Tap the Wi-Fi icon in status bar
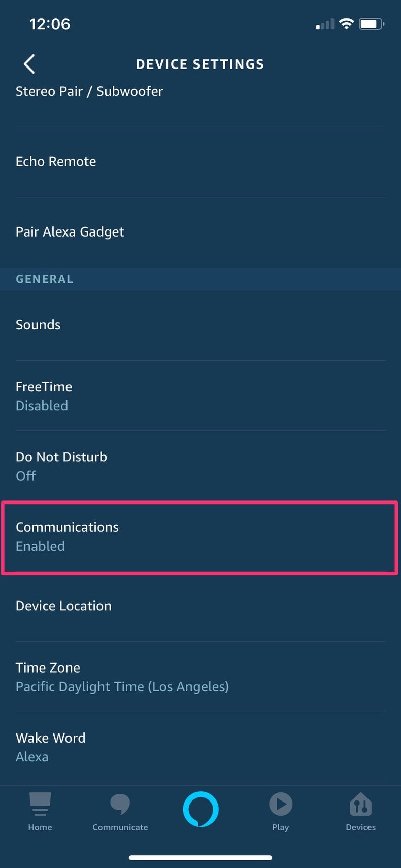Viewport: 401px width, 868px height. (346, 23)
